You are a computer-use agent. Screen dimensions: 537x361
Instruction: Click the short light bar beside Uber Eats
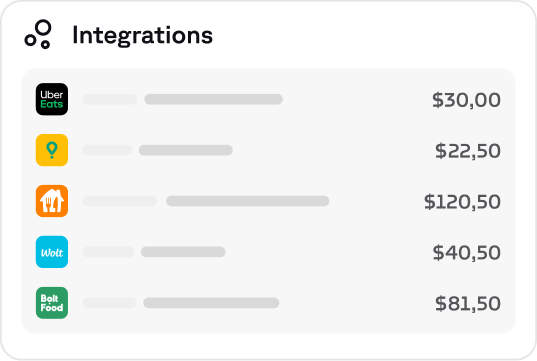(110, 99)
